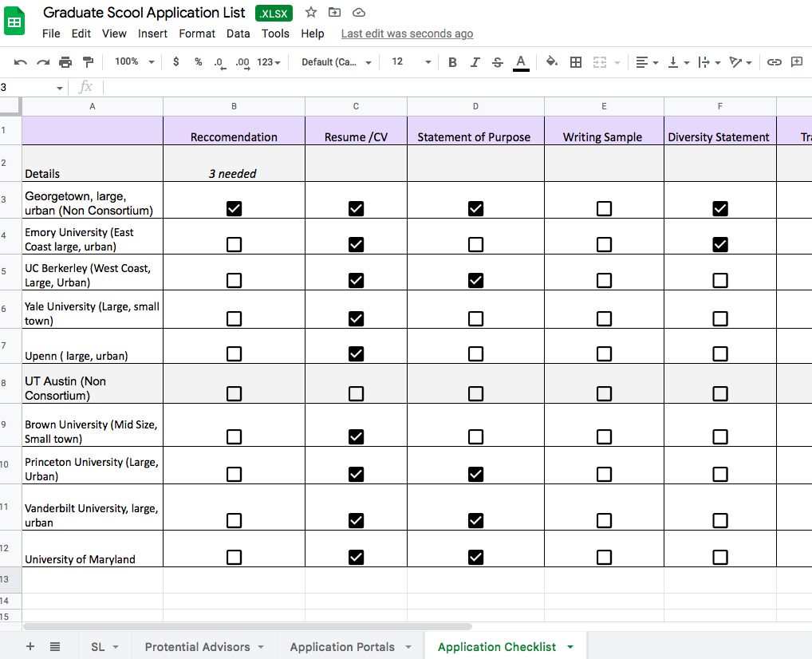Select the Paint format tool
The width and height of the screenshot is (812, 659).
click(88, 61)
